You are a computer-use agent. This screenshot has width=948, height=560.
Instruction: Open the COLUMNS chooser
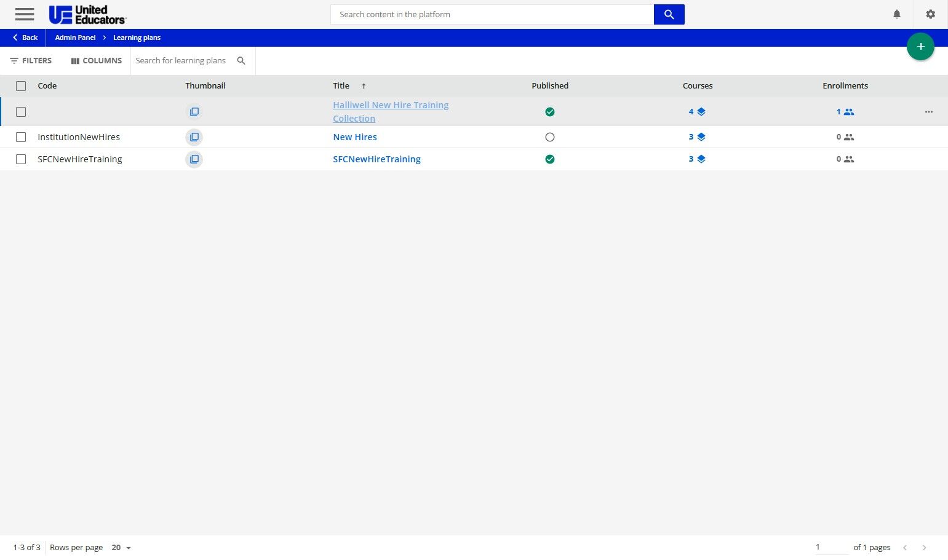[x=96, y=61]
